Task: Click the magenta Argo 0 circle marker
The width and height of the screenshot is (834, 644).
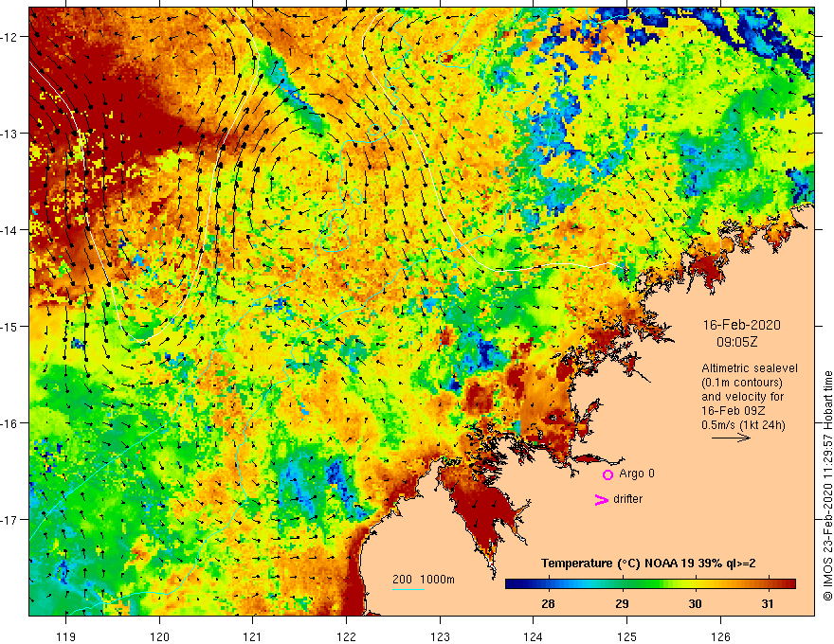Action: 607,474
